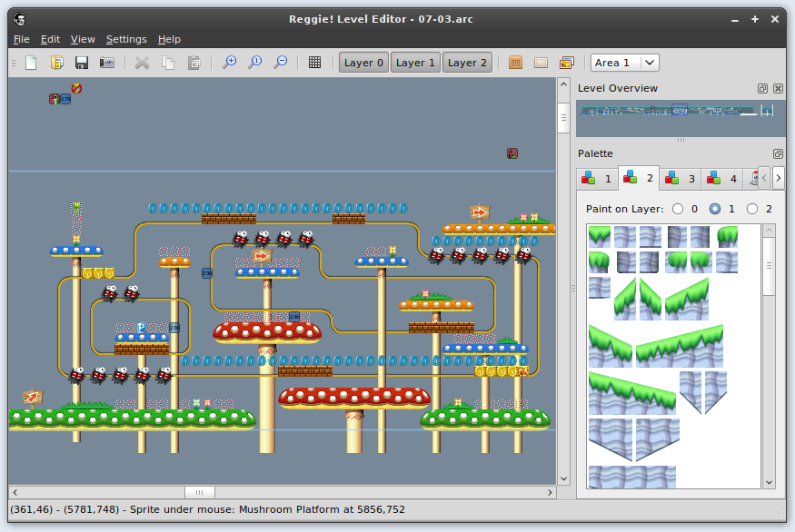Click the Paste clipboard icon
Screen dimensions: 795x532
[x=194, y=63]
